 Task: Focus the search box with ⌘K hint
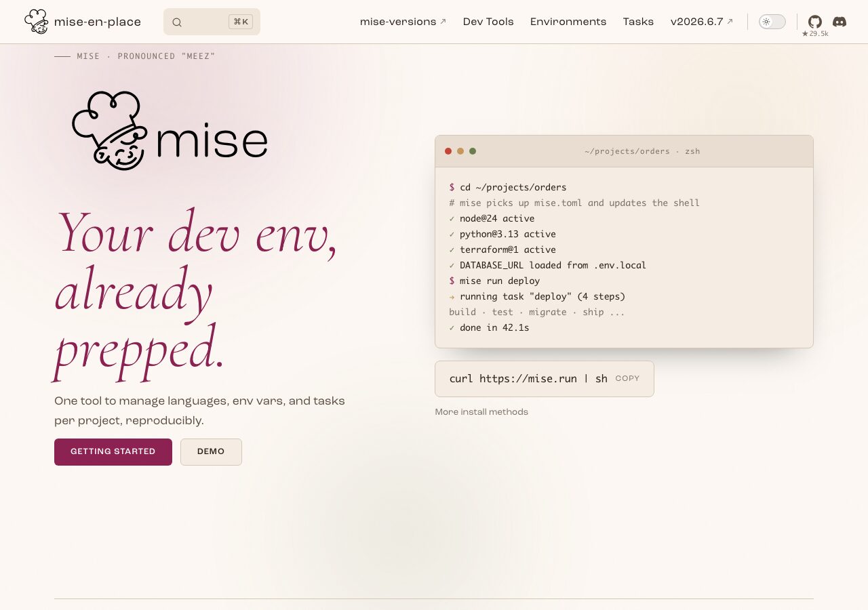click(x=212, y=22)
